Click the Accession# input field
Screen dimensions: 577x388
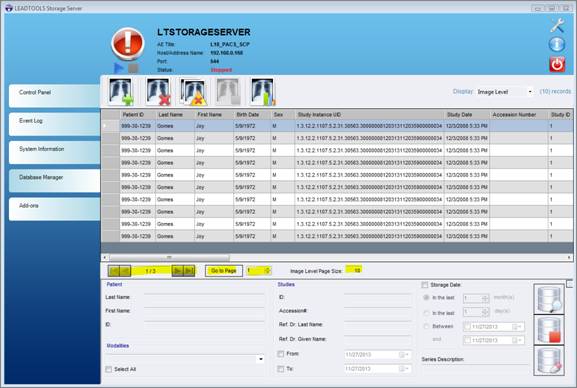tap(378, 310)
